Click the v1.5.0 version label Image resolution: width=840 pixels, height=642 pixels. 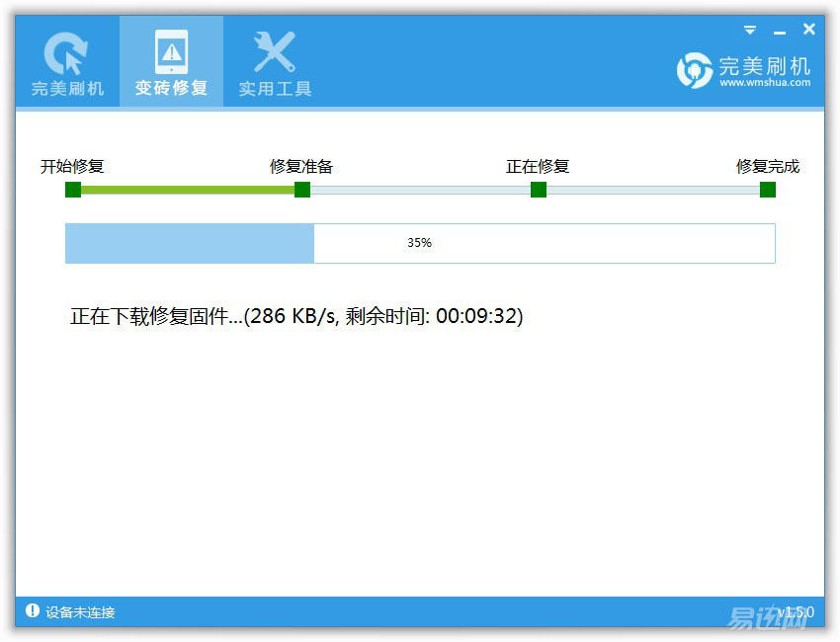pyautogui.click(x=797, y=611)
